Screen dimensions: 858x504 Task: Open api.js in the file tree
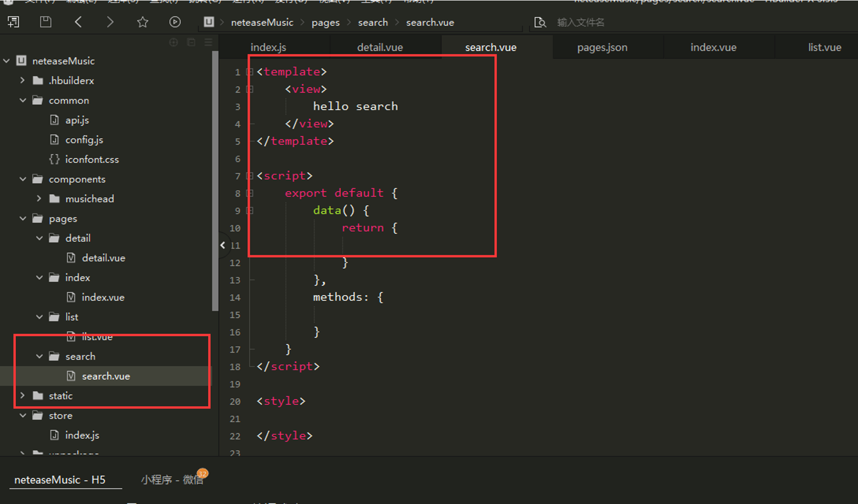pyautogui.click(x=77, y=120)
